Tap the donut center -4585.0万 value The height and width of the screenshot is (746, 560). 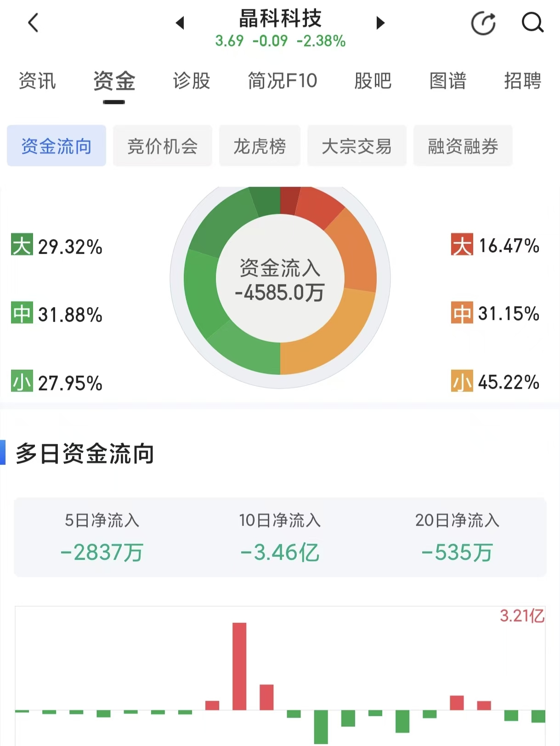point(280,292)
